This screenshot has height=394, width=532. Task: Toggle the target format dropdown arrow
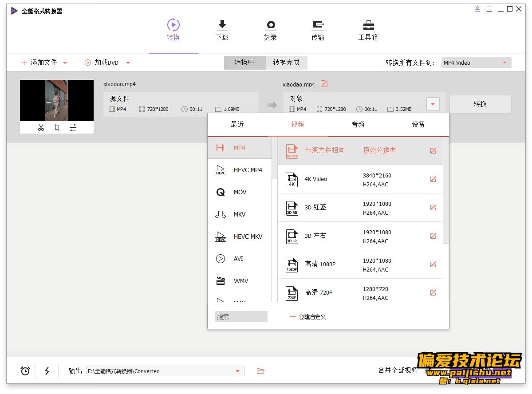coord(433,104)
